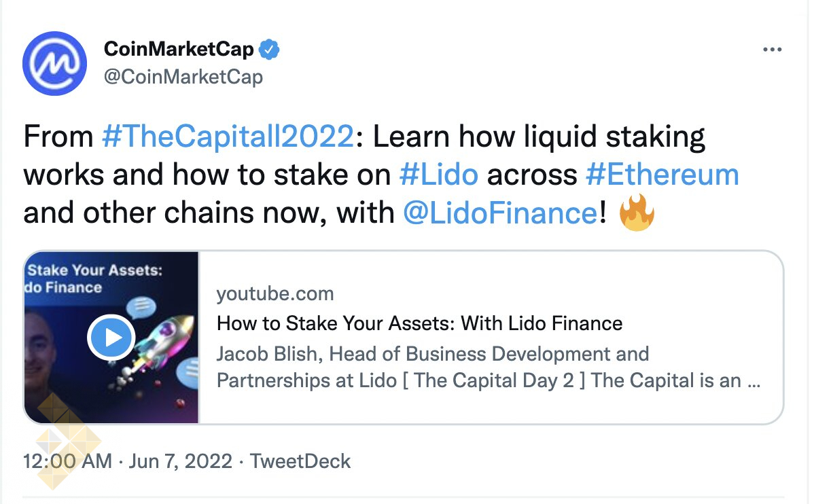Click the TweetDeck source label
814x504 pixels.
[300, 461]
